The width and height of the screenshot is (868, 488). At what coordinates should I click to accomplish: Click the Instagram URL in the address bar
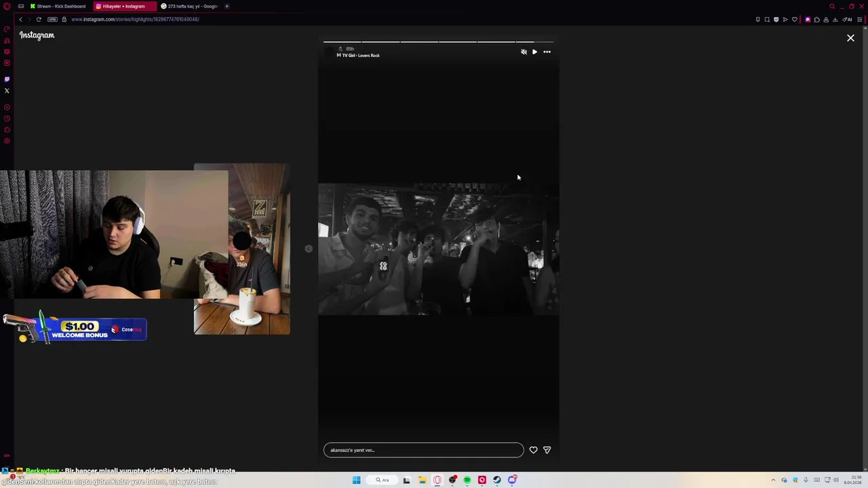coord(135,19)
